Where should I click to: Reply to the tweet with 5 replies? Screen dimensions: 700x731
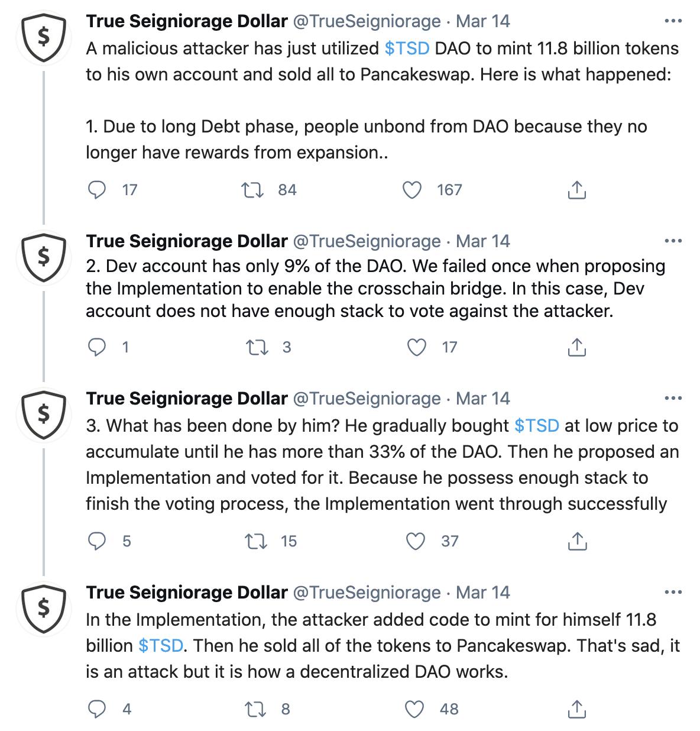click(96, 541)
